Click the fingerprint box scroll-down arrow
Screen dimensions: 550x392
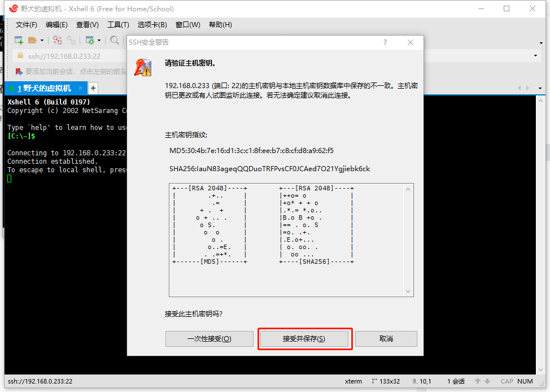(408, 291)
